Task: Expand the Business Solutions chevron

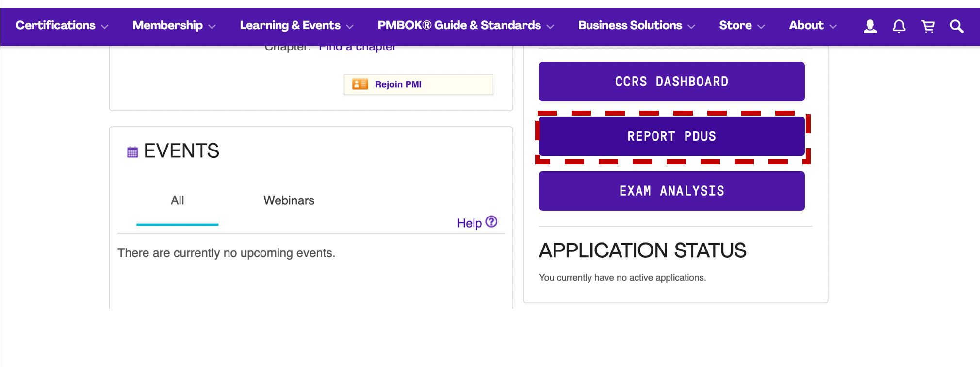Action: [x=691, y=27]
